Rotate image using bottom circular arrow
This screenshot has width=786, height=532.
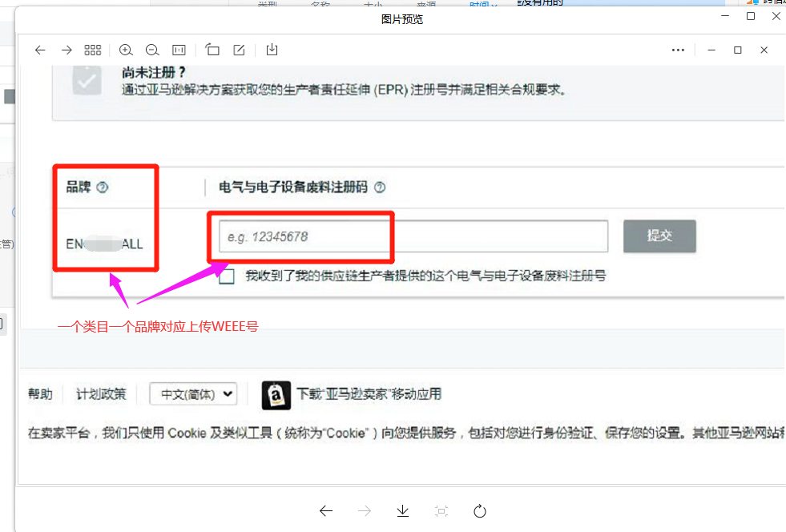pos(480,511)
